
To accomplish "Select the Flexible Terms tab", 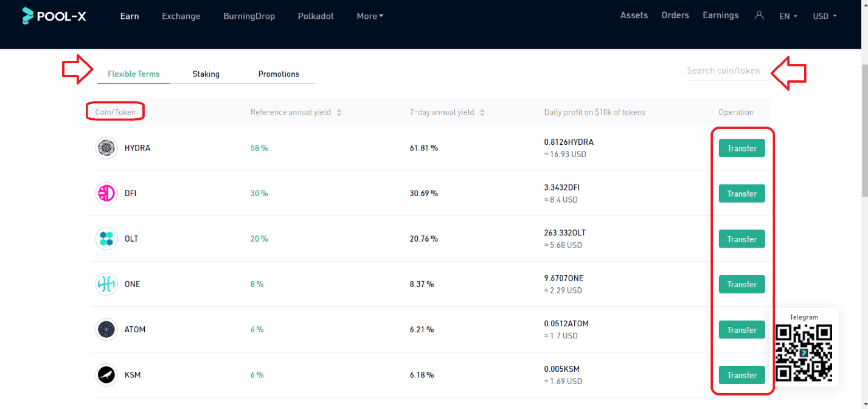I will click(x=134, y=74).
